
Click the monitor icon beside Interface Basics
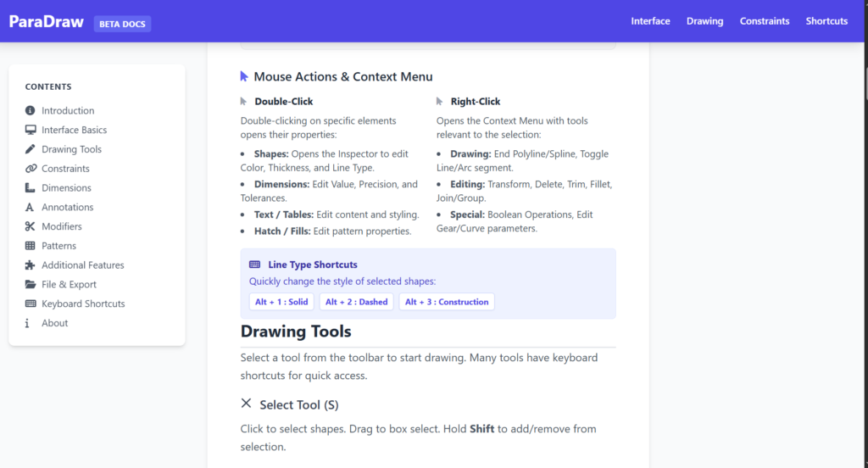point(30,130)
